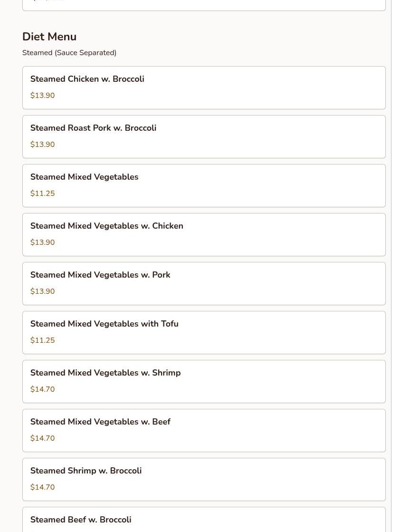Click Steamed Mixed Vegetables w. Beef title
This screenshot has width=401, height=532.
coord(100,422)
